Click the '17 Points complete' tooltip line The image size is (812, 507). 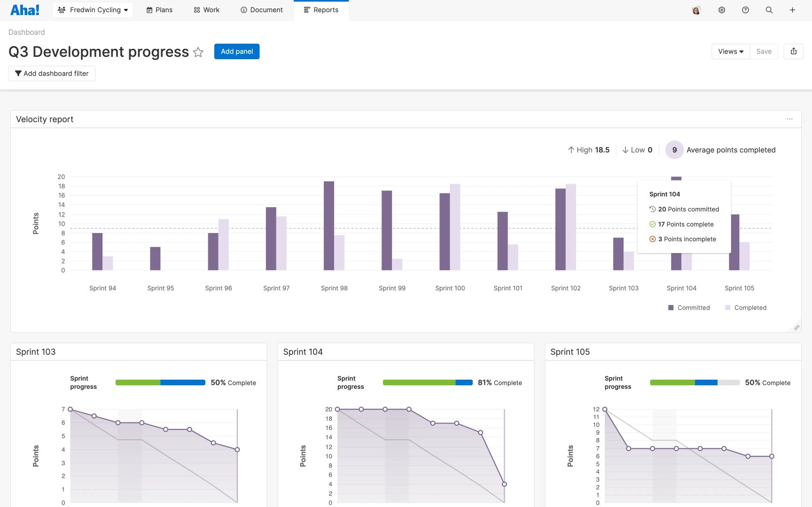tap(681, 224)
